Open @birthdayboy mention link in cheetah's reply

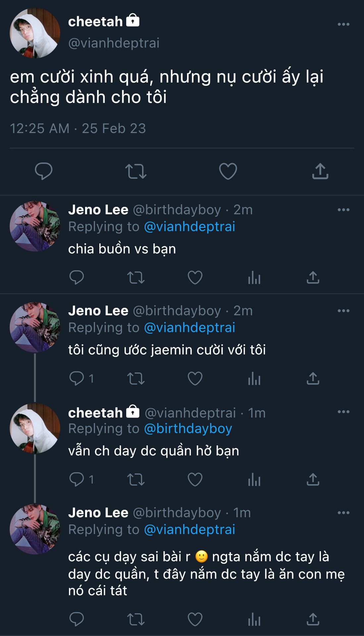click(188, 429)
